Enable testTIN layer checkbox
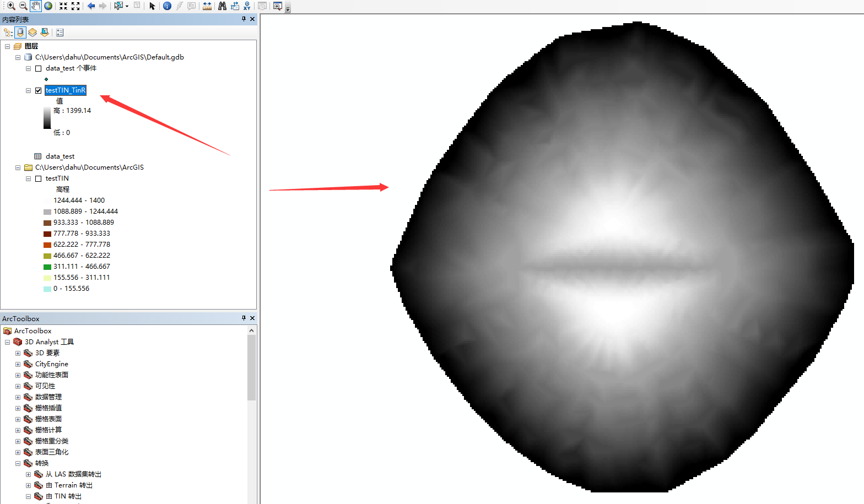864x504 pixels. (x=39, y=178)
